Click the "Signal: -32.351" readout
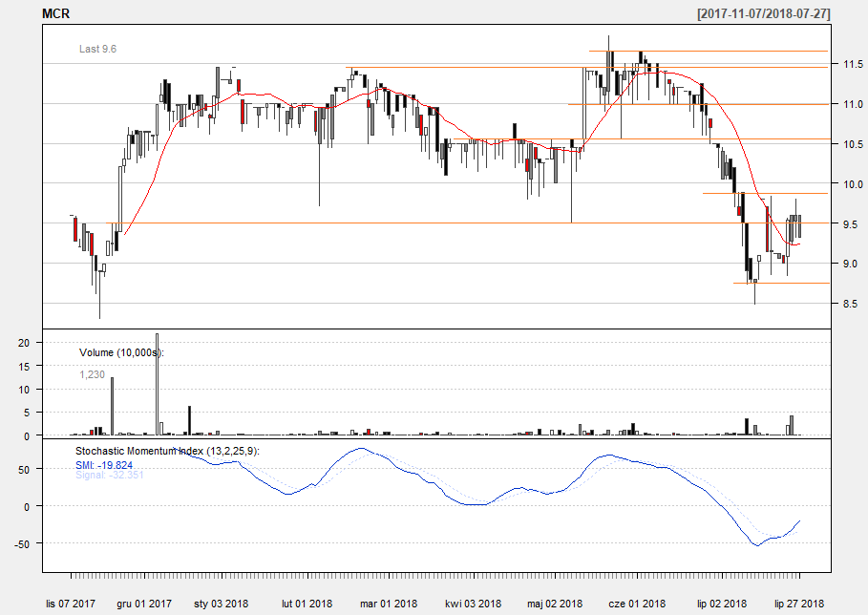Viewport: 868px width, 615px height. pos(110,475)
